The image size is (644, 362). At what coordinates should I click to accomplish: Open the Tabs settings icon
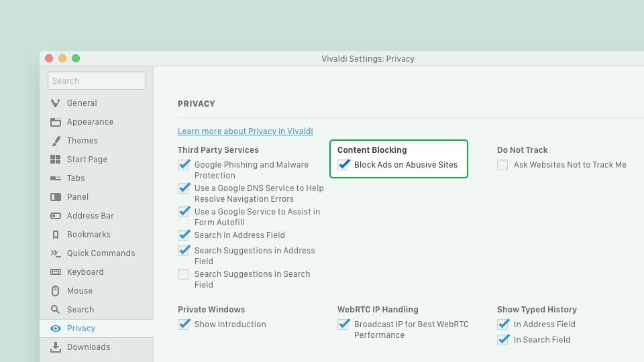pos(56,178)
